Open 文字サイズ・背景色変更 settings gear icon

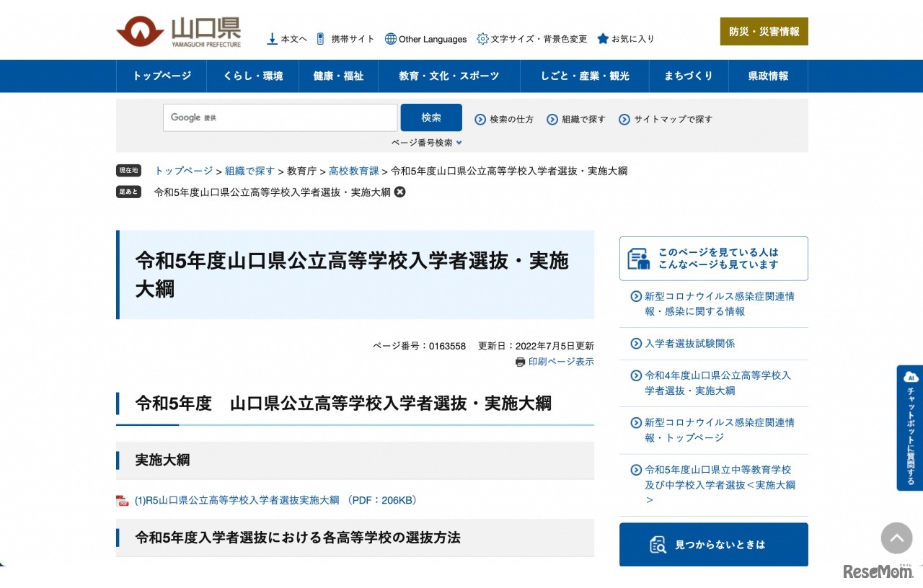click(482, 39)
